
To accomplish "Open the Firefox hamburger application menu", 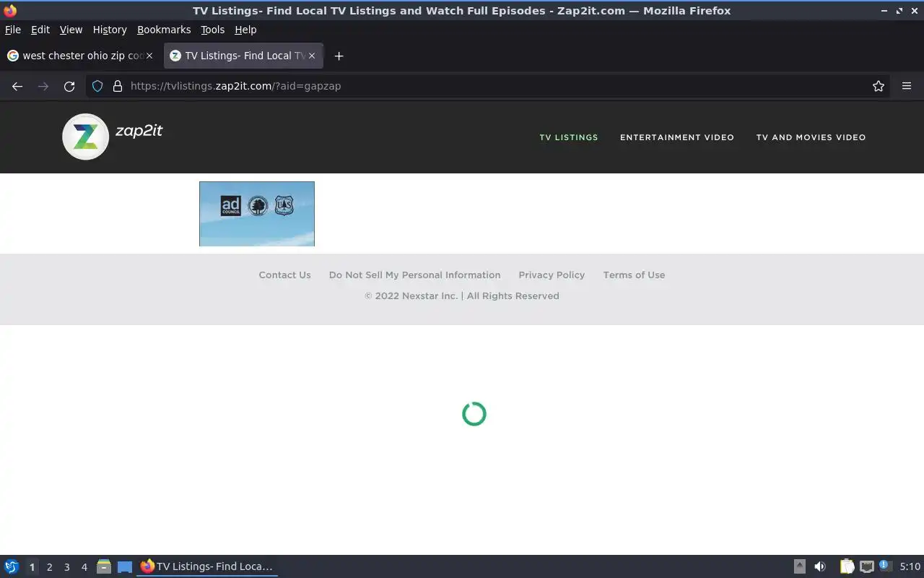I will point(907,86).
